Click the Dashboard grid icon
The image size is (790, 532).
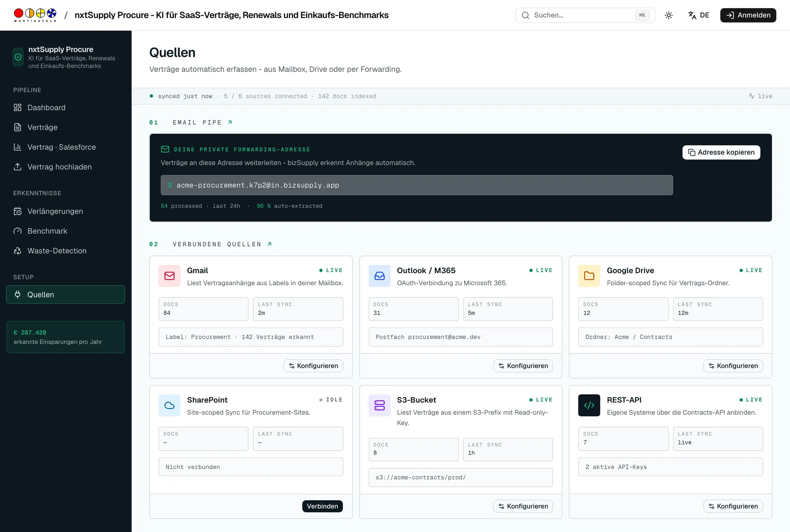click(x=17, y=107)
